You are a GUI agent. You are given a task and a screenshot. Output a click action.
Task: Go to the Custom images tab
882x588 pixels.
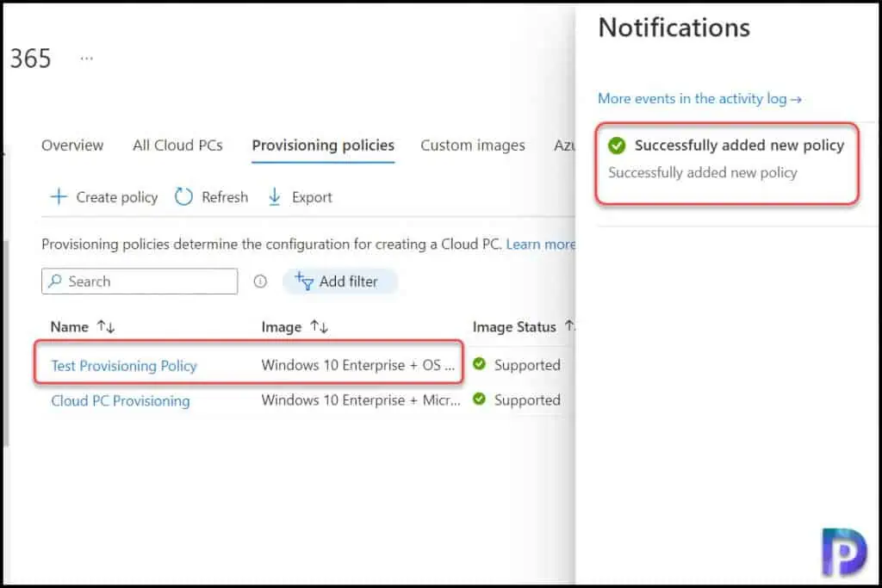(473, 145)
